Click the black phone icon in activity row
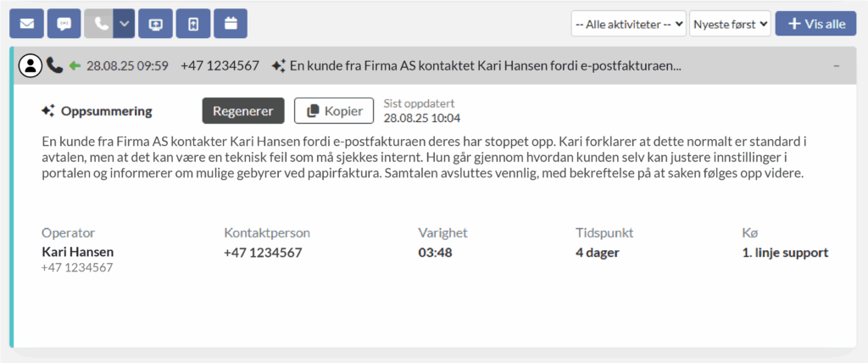The height and width of the screenshot is (363, 868). [54, 65]
